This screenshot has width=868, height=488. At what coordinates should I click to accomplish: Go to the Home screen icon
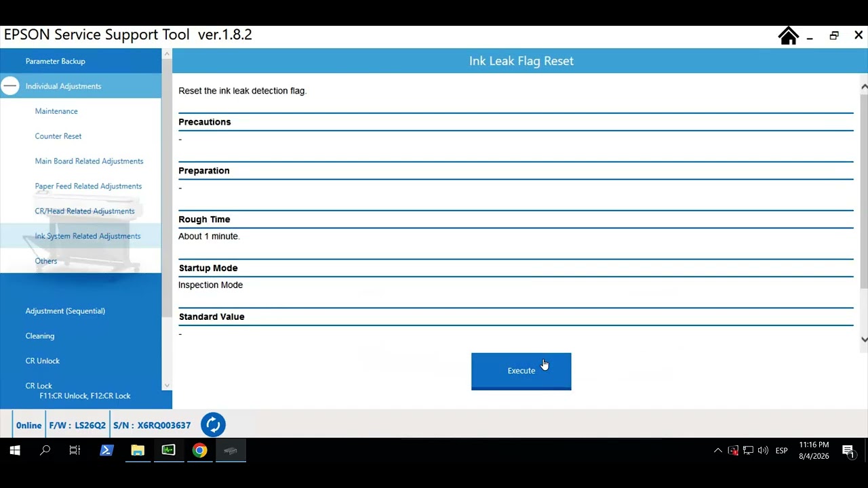click(x=788, y=36)
